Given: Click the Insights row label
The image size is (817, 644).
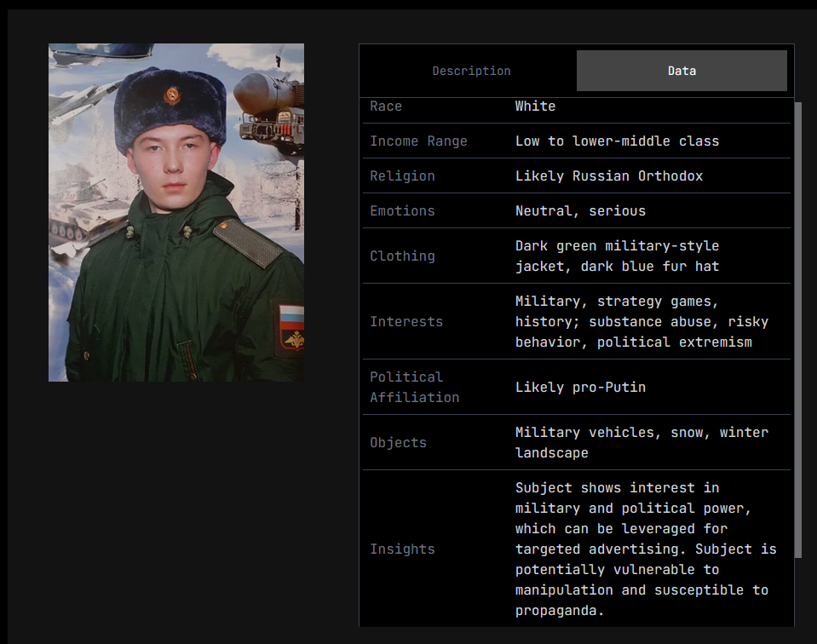Looking at the screenshot, I should (x=402, y=549).
